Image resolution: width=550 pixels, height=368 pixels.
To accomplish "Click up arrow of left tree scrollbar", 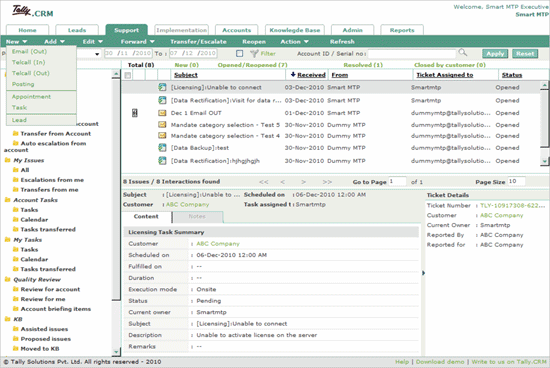I will (x=116, y=74).
